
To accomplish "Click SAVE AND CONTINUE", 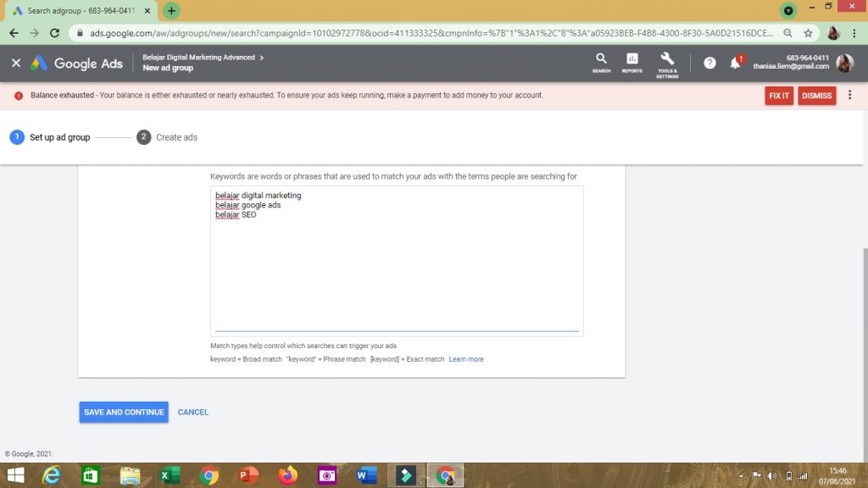I will point(124,413).
